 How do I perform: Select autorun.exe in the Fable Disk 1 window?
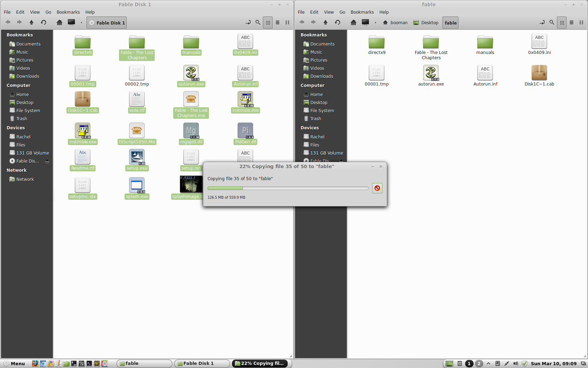coord(191,76)
